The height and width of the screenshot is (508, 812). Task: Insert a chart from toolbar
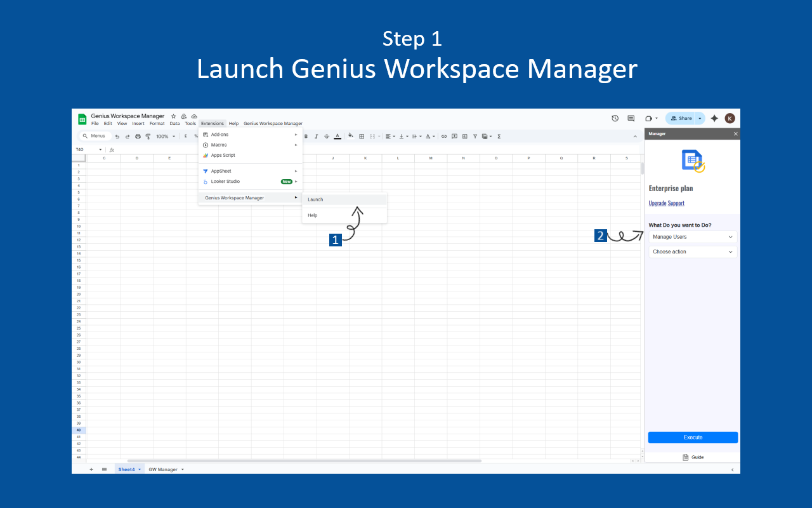[464, 137]
